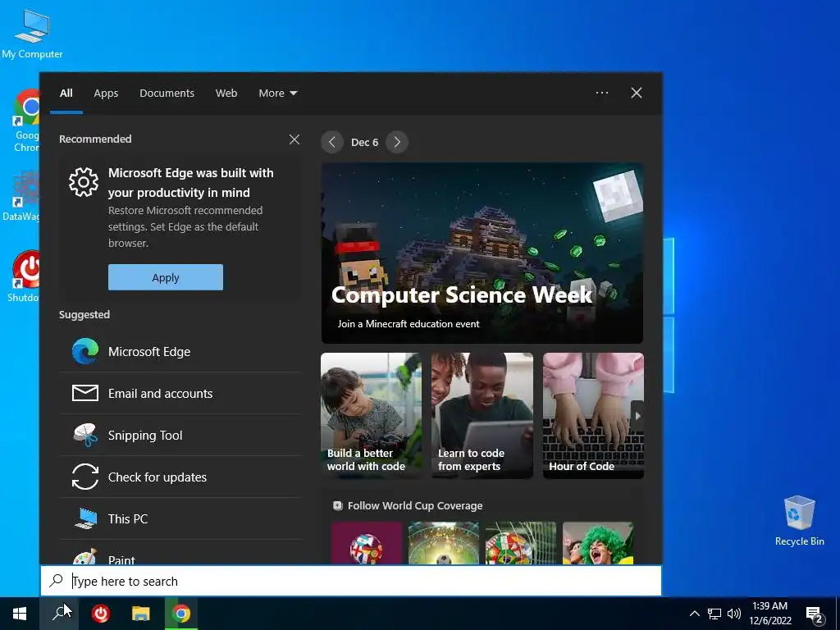
Task: Show hidden system tray icons
Action: point(694,614)
